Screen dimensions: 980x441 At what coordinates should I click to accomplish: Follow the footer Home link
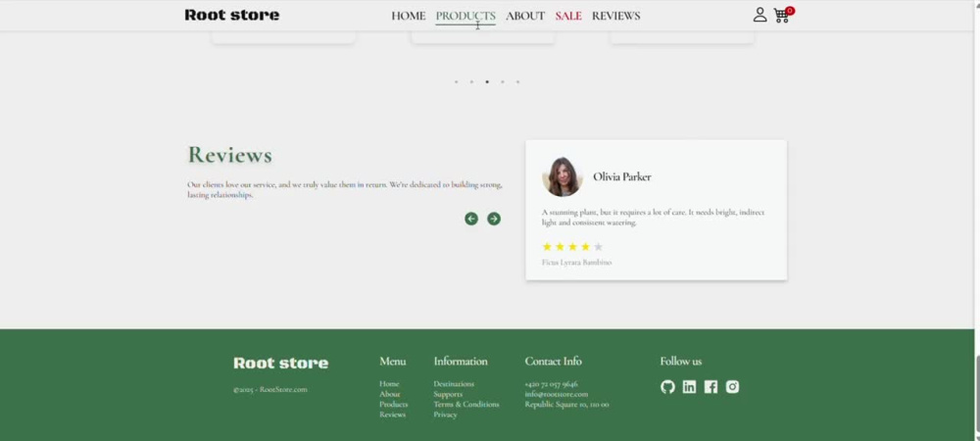389,384
